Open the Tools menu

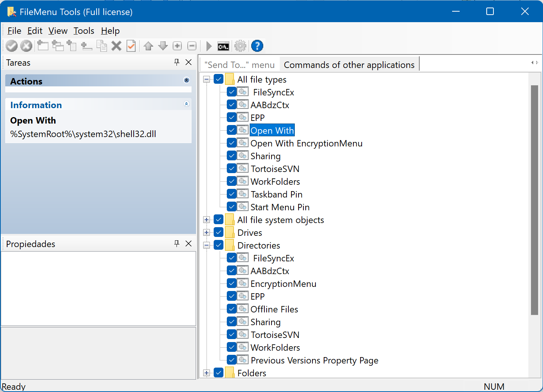[x=84, y=31]
